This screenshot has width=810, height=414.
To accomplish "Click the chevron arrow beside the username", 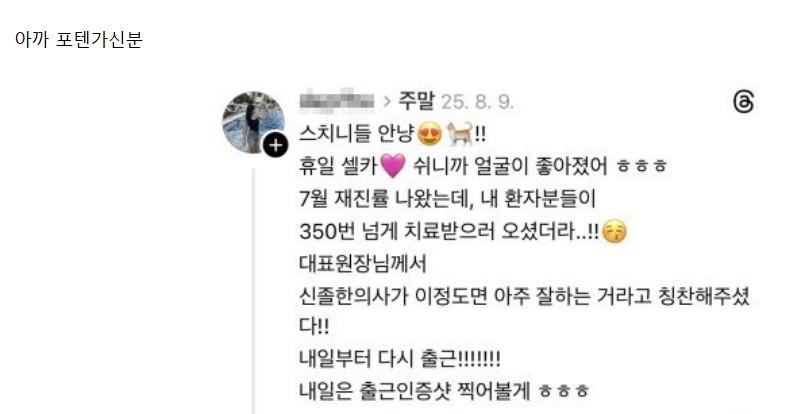I will coord(386,101).
